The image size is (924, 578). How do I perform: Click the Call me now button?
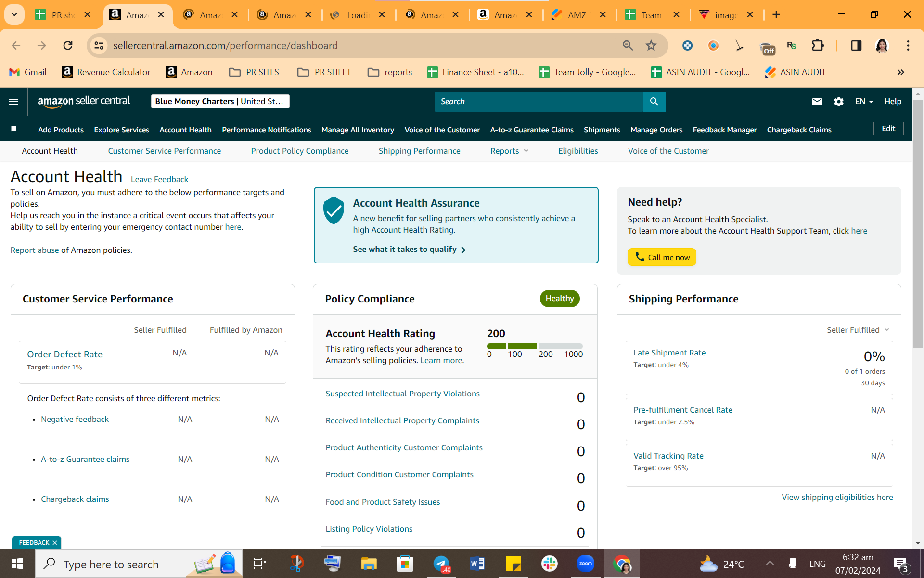pos(662,257)
